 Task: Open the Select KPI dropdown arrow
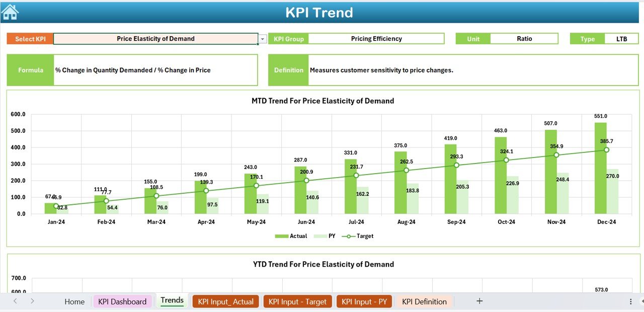(x=263, y=39)
